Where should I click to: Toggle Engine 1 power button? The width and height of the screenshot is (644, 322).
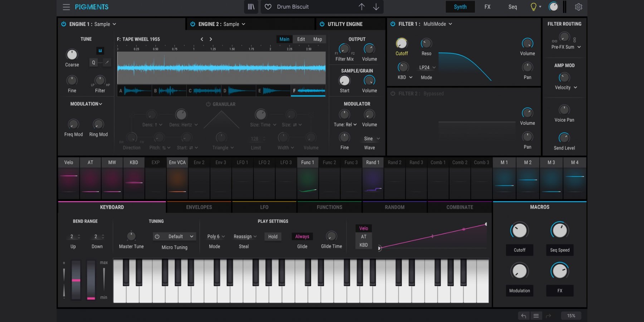click(64, 24)
